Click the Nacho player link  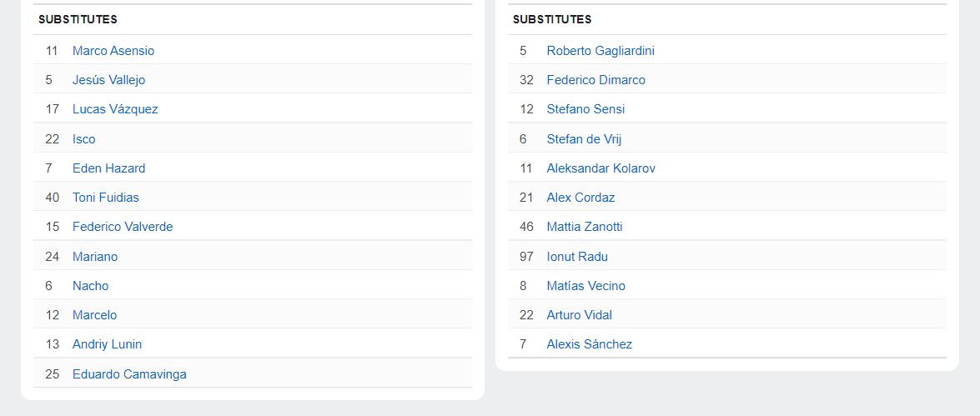(91, 286)
